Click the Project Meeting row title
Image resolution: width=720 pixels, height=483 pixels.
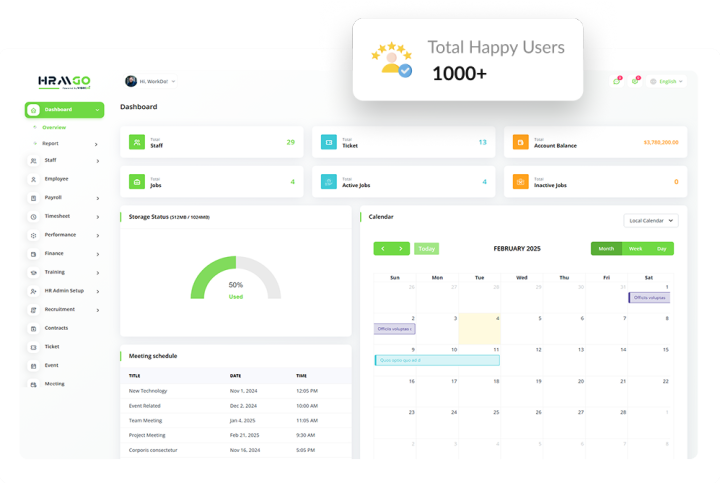tap(147, 435)
